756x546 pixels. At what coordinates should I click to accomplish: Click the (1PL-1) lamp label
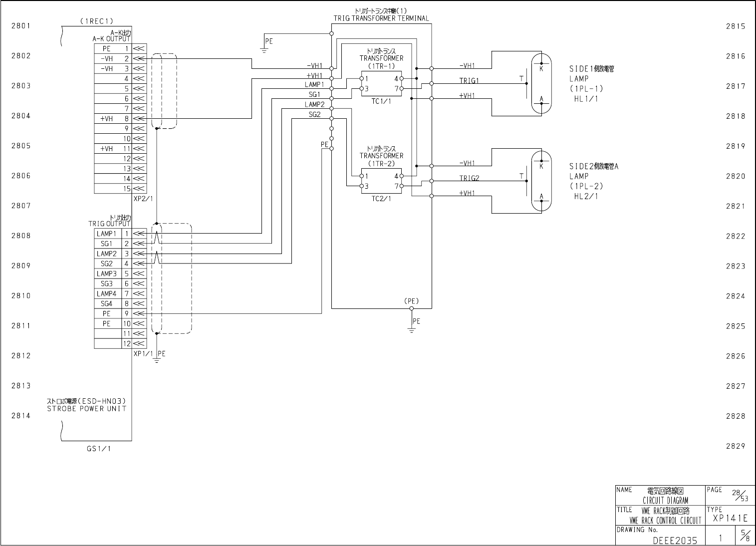pyautogui.click(x=586, y=89)
